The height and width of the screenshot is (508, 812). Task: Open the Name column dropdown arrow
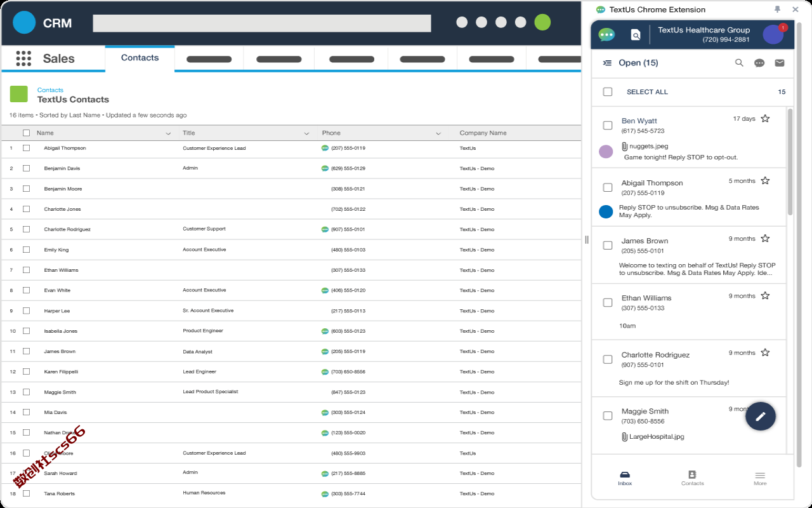click(x=168, y=133)
